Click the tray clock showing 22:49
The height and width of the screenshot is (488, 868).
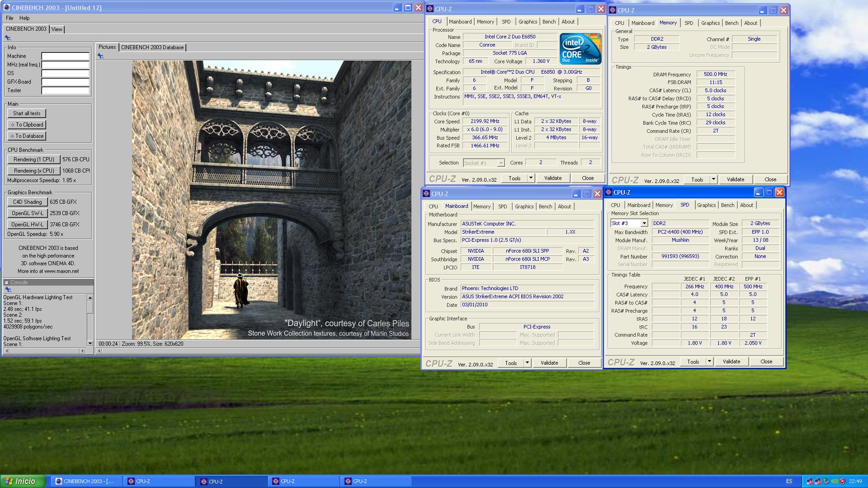(855, 481)
